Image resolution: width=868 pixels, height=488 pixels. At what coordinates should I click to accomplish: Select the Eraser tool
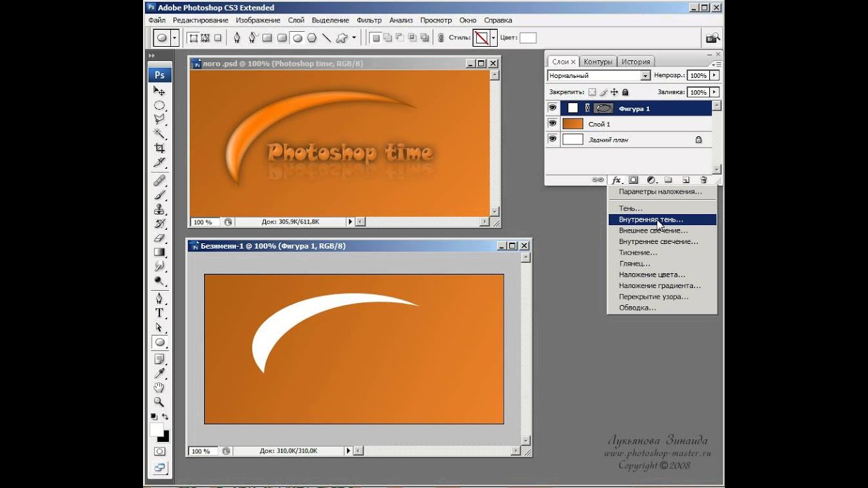click(159, 238)
